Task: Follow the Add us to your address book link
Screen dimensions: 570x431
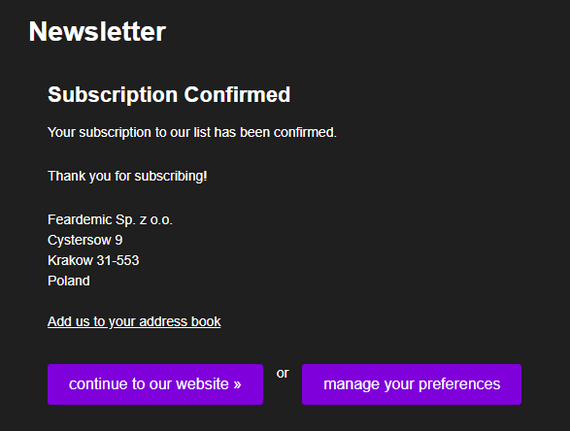Action: [x=134, y=322]
